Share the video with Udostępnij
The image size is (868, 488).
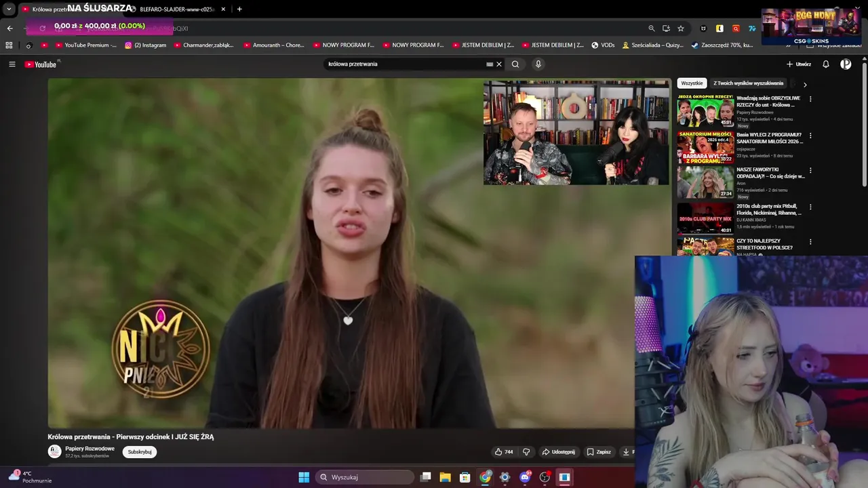click(558, 452)
